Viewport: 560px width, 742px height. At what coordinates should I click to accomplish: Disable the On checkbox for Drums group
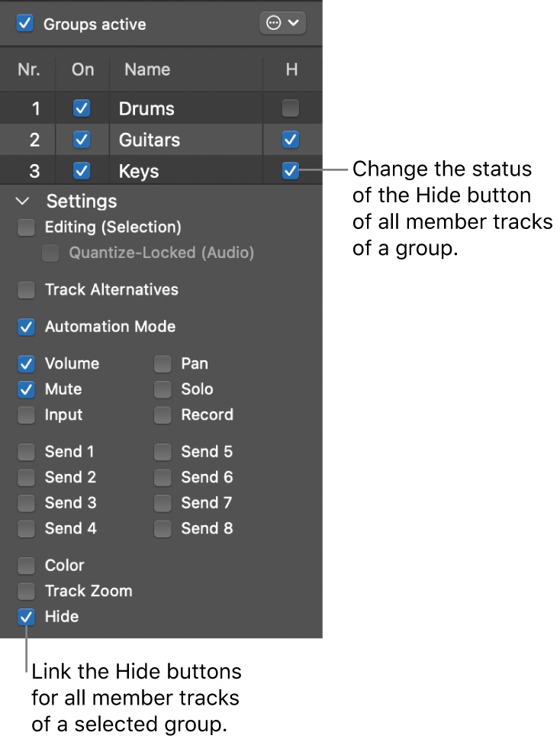pos(82,108)
